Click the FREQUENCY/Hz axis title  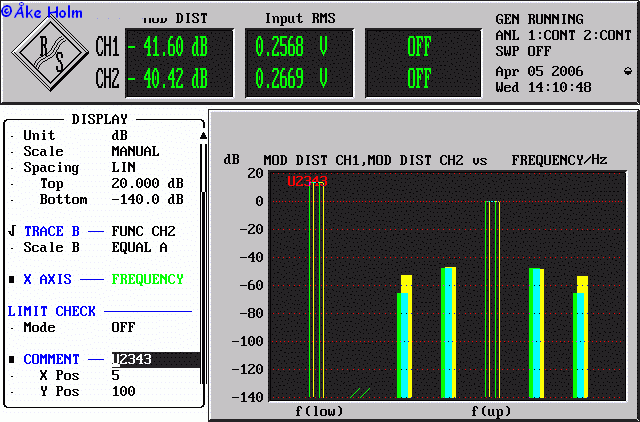pos(559,160)
